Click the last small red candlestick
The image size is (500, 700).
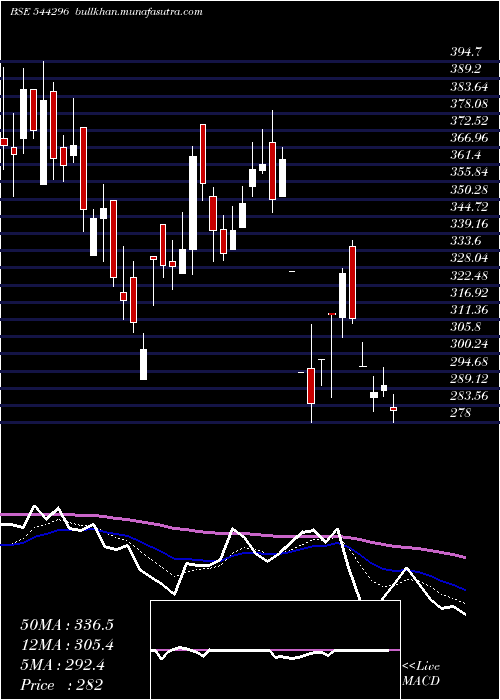tap(393, 408)
